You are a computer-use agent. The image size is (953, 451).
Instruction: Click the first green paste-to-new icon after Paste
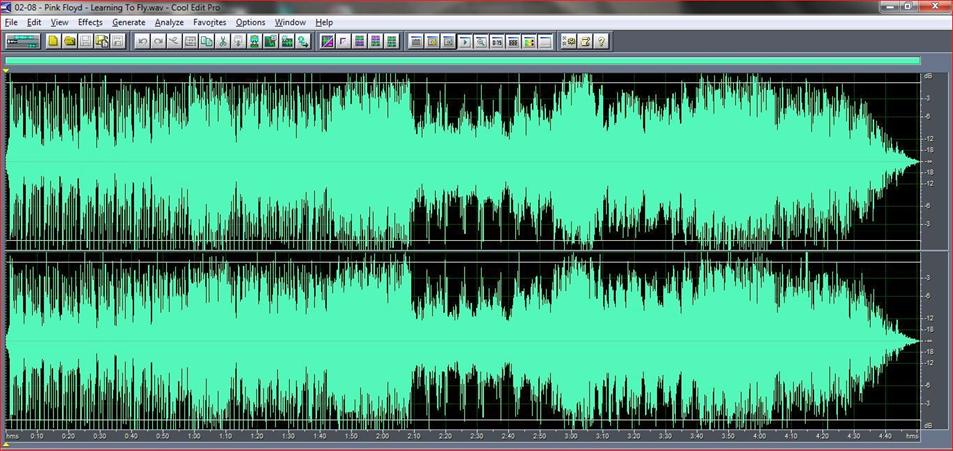255,41
